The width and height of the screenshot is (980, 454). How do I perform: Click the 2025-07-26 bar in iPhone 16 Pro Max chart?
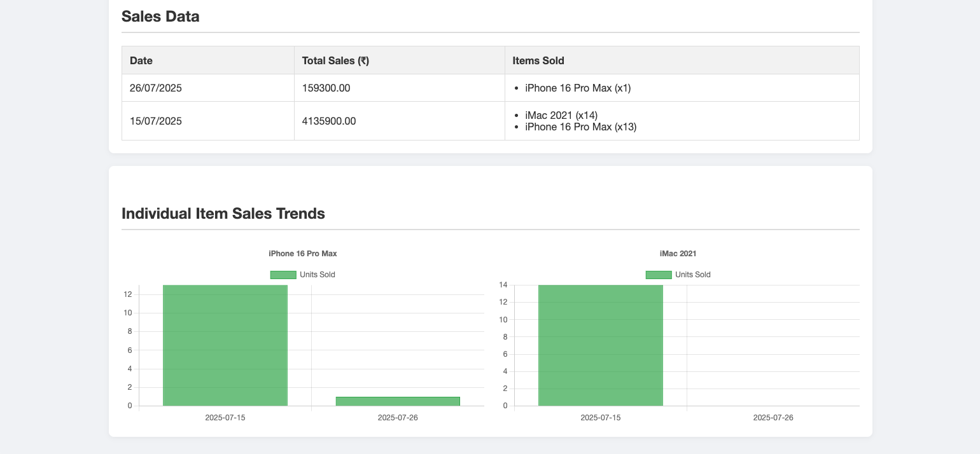pos(398,401)
